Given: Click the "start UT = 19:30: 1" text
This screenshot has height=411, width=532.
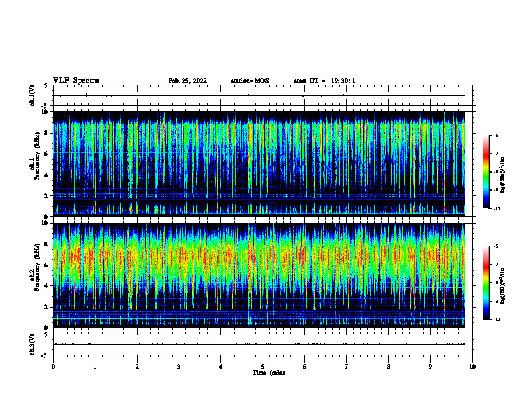Looking at the screenshot, I should click(x=324, y=81).
